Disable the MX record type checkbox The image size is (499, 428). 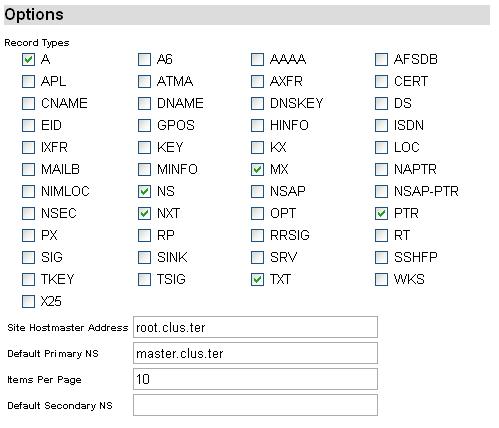click(x=257, y=170)
